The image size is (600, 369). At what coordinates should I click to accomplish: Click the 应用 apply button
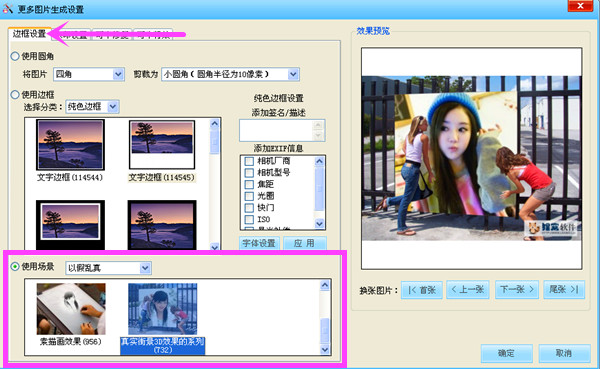305,243
